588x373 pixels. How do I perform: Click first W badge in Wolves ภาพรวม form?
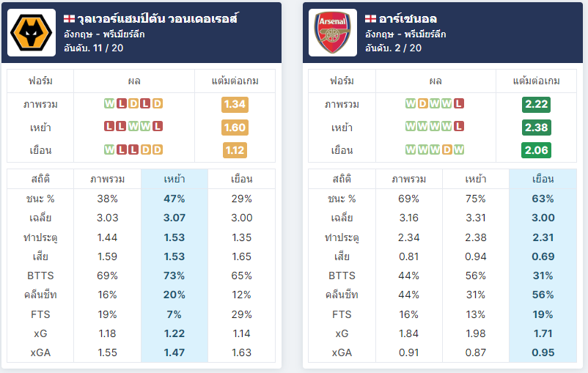coord(109,103)
